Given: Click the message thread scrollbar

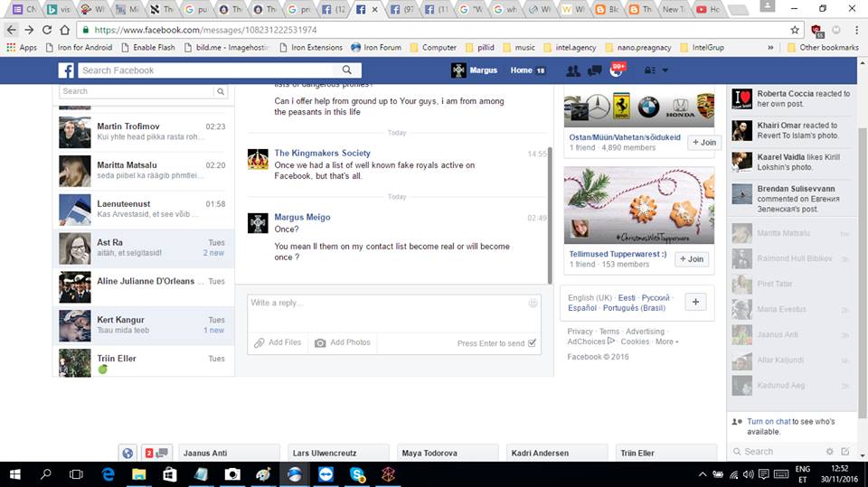Looking at the screenshot, I should [x=550, y=216].
